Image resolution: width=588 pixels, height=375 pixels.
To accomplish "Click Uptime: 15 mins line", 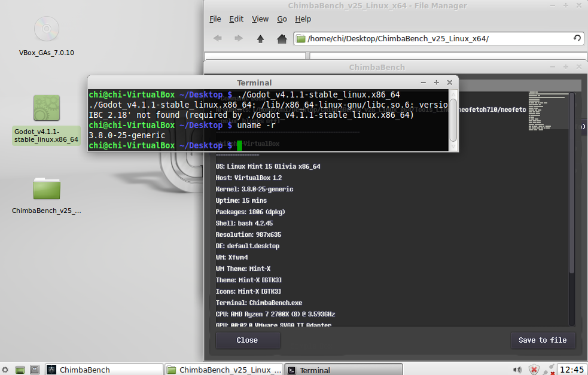I will (x=241, y=200).
